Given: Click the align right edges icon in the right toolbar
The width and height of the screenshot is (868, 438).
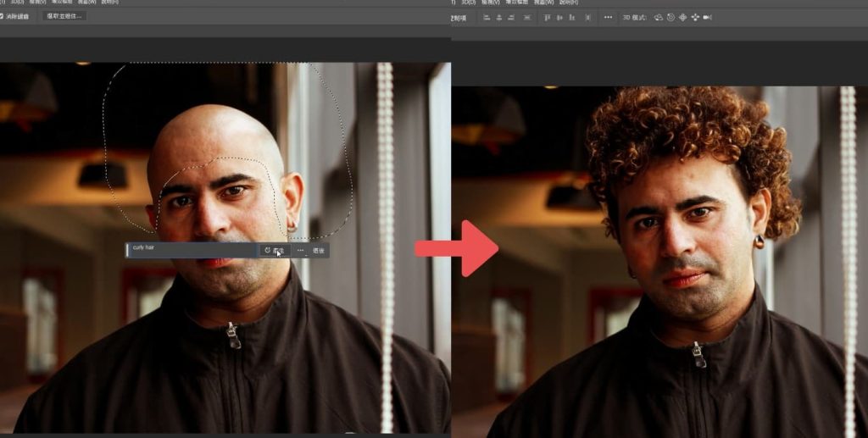Looking at the screenshot, I should [511, 18].
